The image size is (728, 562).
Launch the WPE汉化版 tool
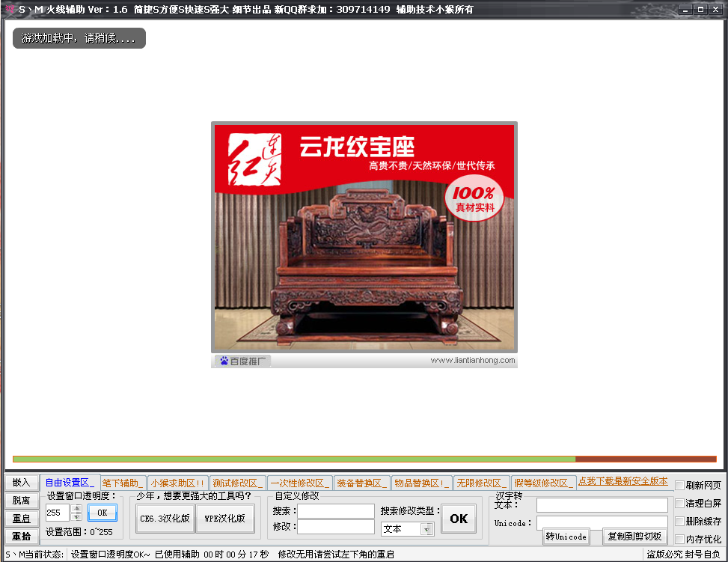(x=225, y=519)
